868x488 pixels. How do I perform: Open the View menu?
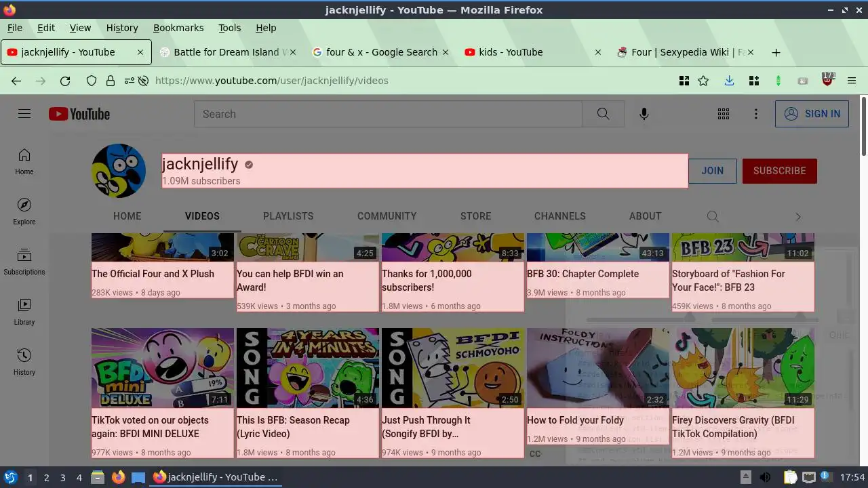coord(80,28)
